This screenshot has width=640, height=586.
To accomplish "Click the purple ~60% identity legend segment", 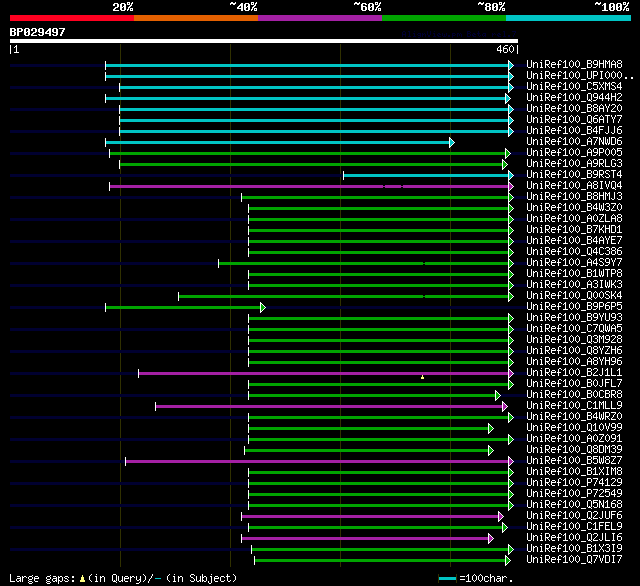I will 320,18.
